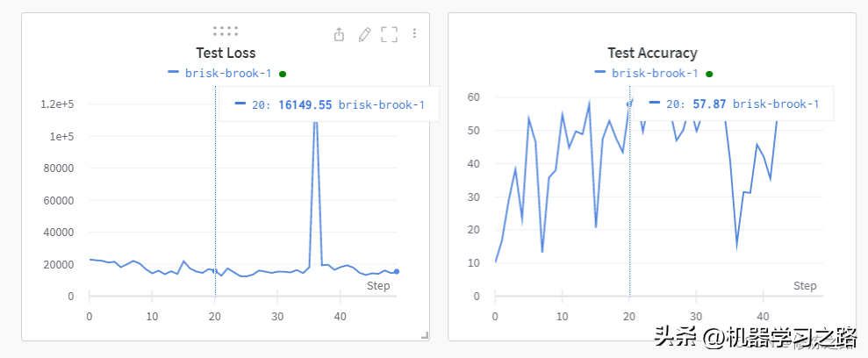Click the Test Loss chart title
This screenshot has width=868, height=358.
226,54
